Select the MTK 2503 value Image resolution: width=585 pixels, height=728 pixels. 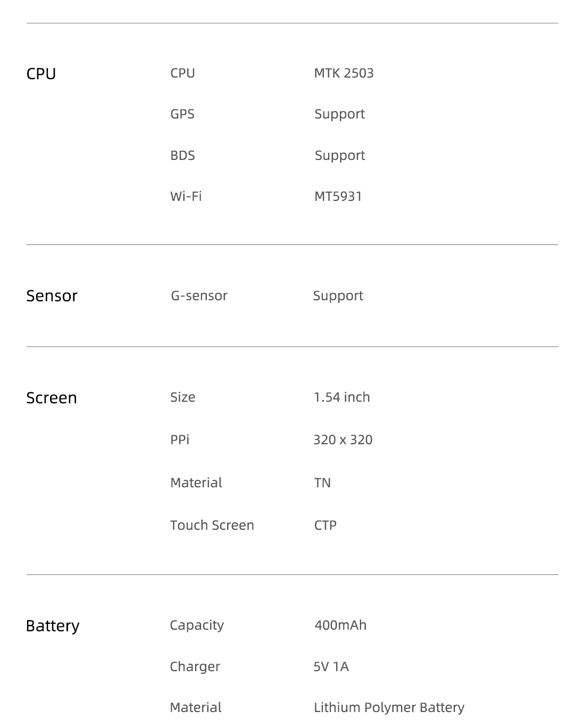coord(344,73)
